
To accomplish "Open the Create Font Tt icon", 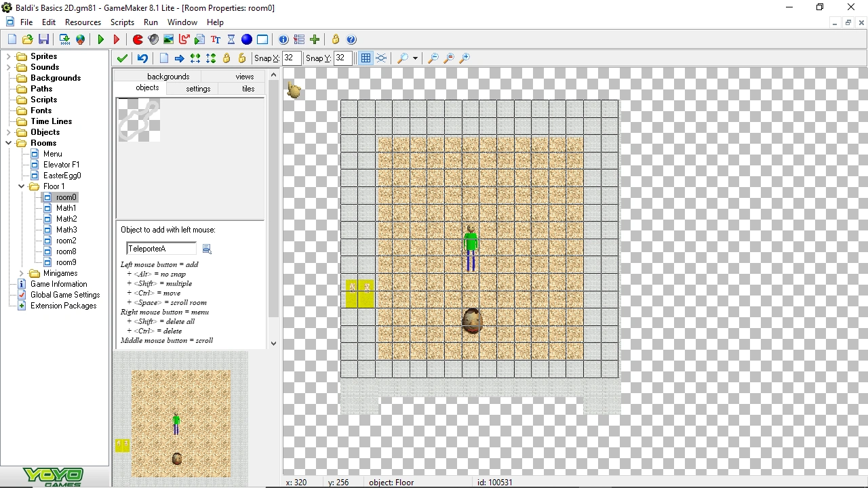I will pos(215,39).
